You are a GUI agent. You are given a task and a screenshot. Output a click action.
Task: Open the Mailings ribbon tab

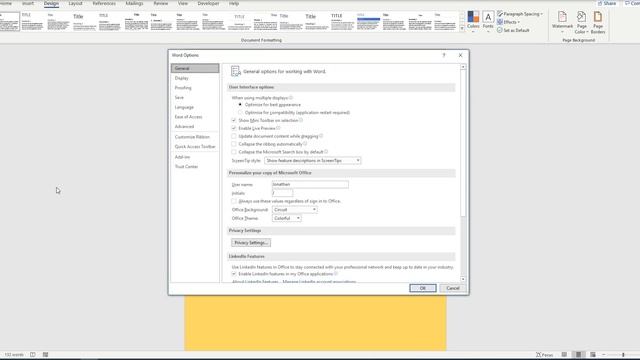(x=134, y=3)
